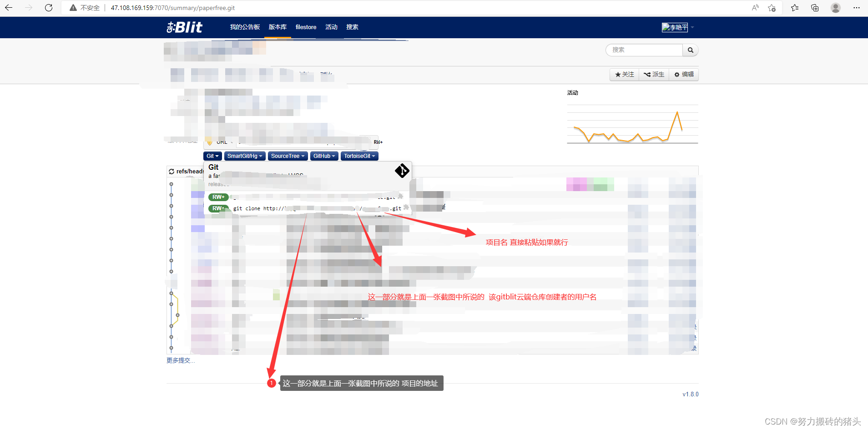The width and height of the screenshot is (868, 430).
Task: Copy the git clone http command
Action: tap(406, 207)
